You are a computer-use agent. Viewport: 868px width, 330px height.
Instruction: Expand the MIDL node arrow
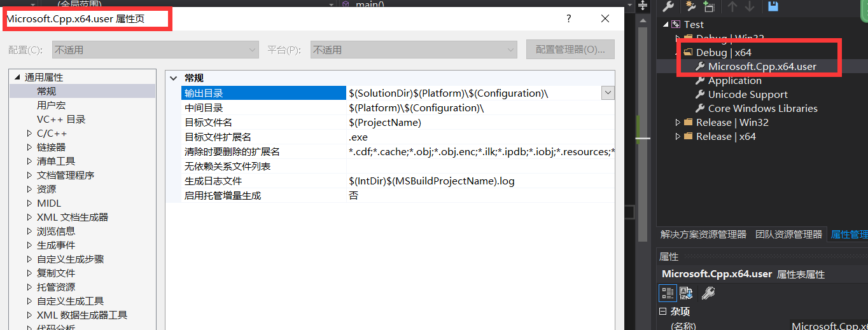click(29, 203)
